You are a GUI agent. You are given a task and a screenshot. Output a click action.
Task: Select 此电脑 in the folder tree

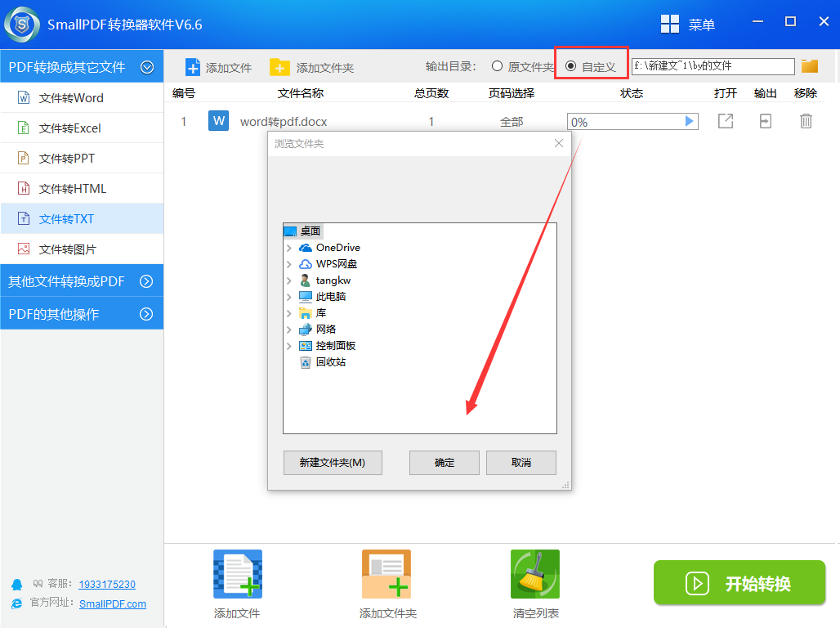tap(331, 297)
